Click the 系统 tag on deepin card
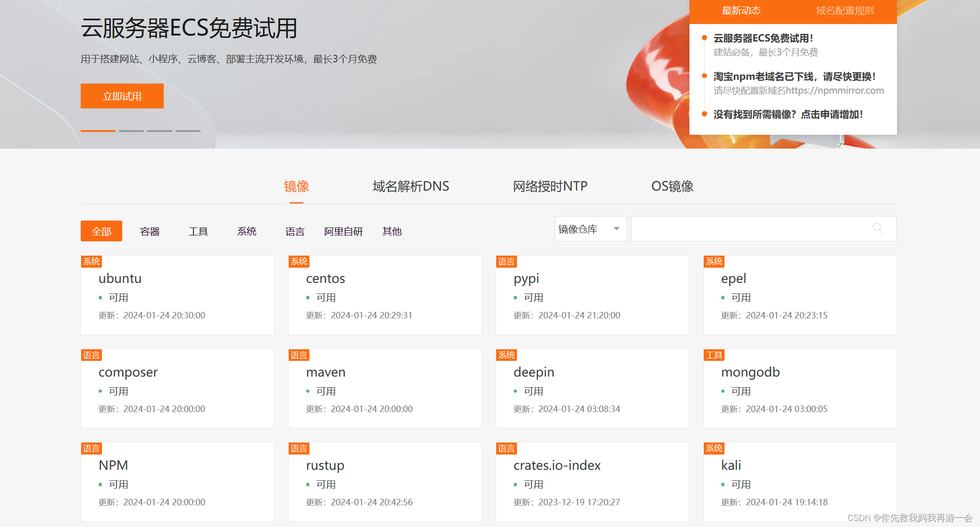 pos(506,355)
